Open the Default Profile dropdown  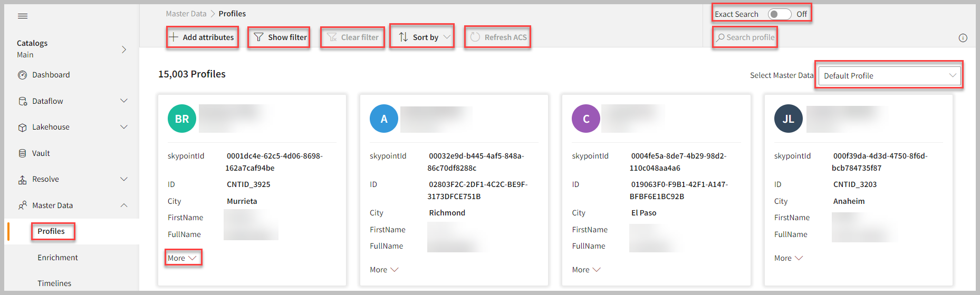click(889, 75)
